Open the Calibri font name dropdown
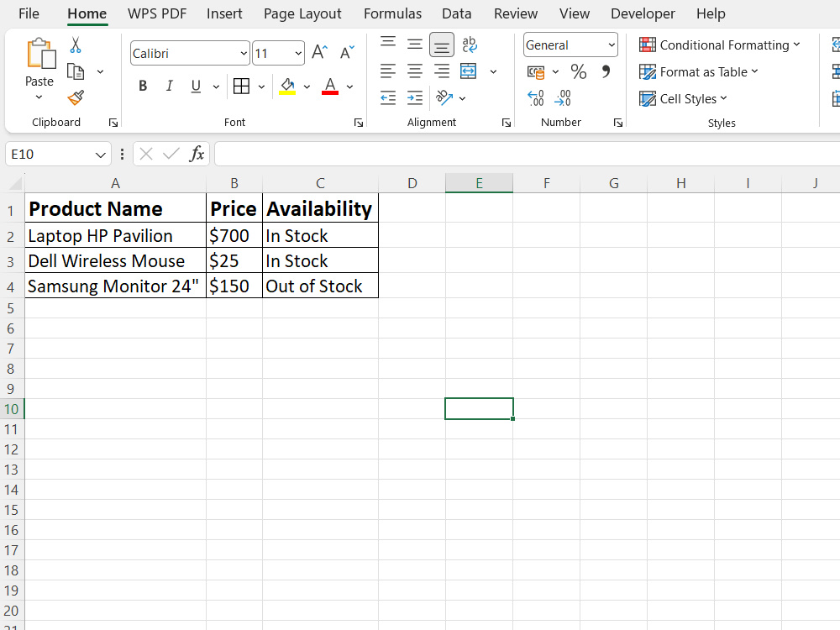 pos(244,54)
